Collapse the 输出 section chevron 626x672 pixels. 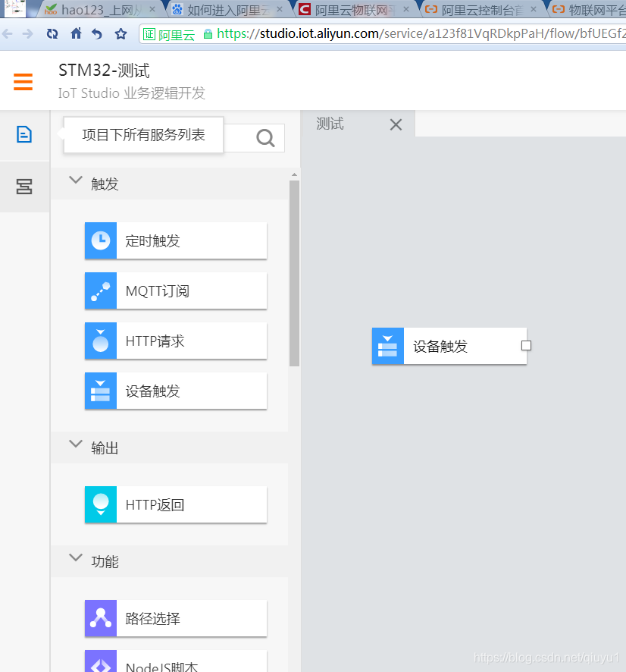click(76, 444)
